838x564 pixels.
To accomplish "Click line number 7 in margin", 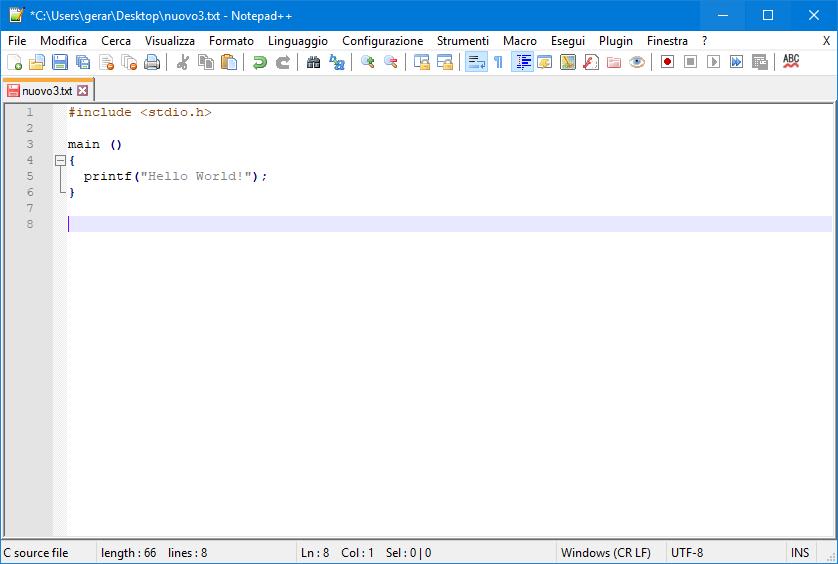I will click(x=30, y=208).
